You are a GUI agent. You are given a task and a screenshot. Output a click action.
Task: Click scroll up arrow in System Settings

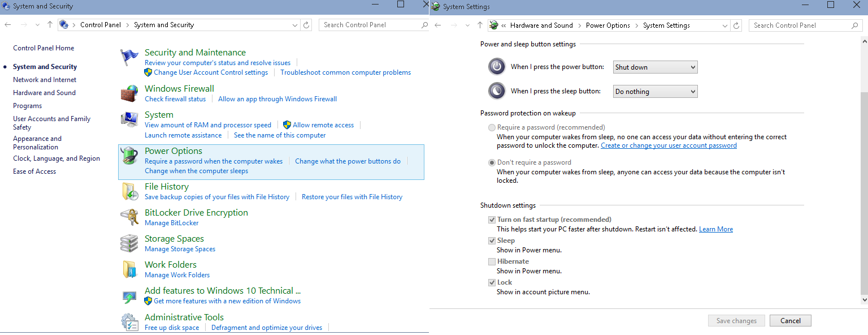point(863,41)
